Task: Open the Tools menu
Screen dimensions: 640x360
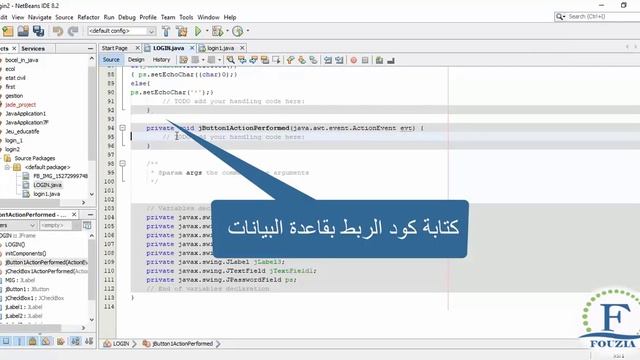Action: 186,17
